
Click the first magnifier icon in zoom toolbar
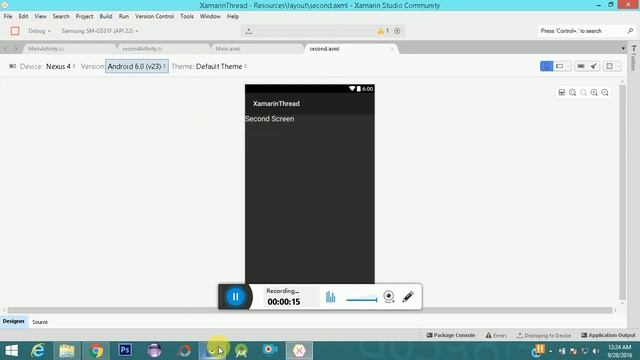pos(573,93)
